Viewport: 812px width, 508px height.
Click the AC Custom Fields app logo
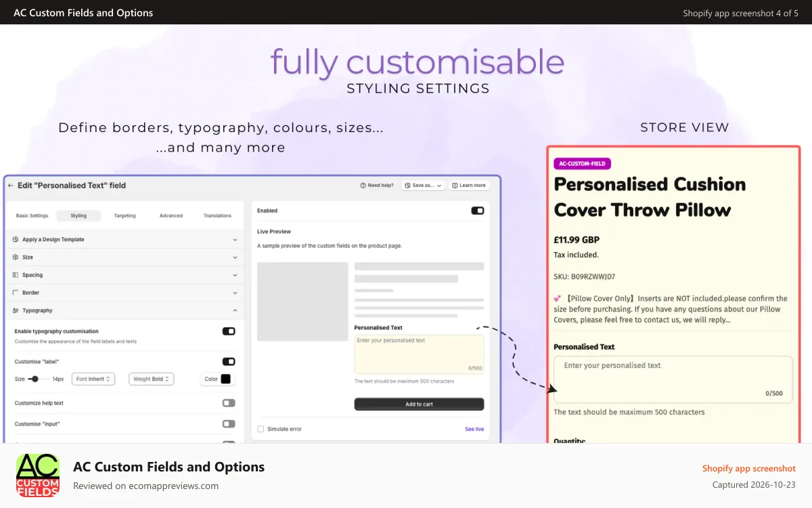coord(38,475)
